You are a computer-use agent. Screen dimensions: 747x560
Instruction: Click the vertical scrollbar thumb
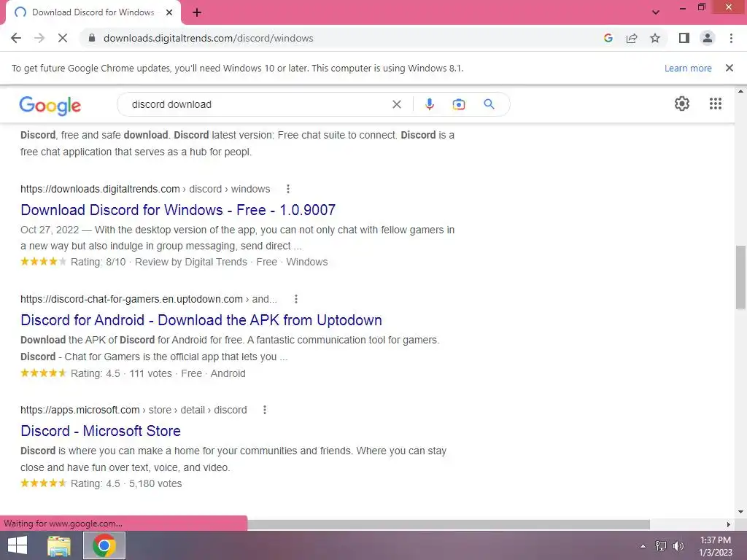[x=740, y=277]
